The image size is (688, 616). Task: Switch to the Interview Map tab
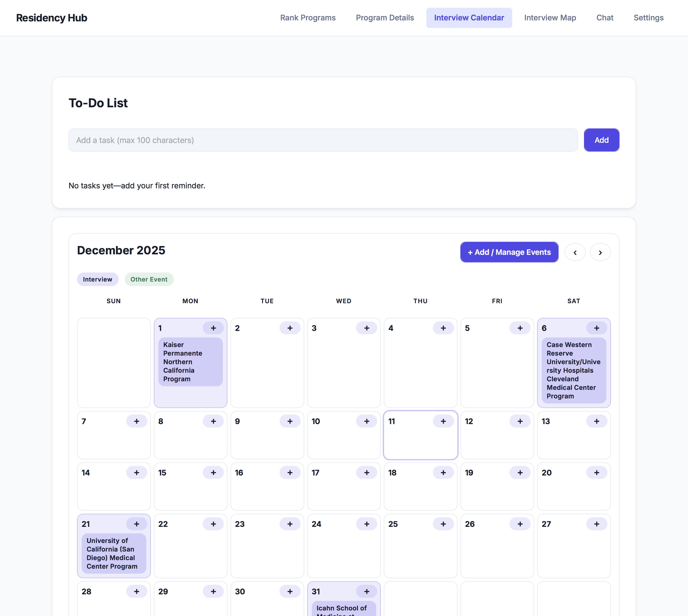[x=549, y=18]
